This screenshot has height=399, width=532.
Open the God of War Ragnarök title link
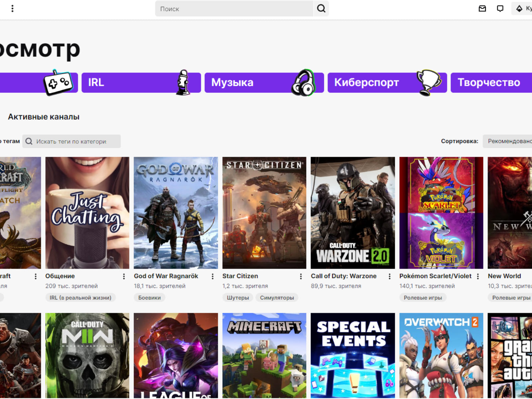(x=166, y=276)
